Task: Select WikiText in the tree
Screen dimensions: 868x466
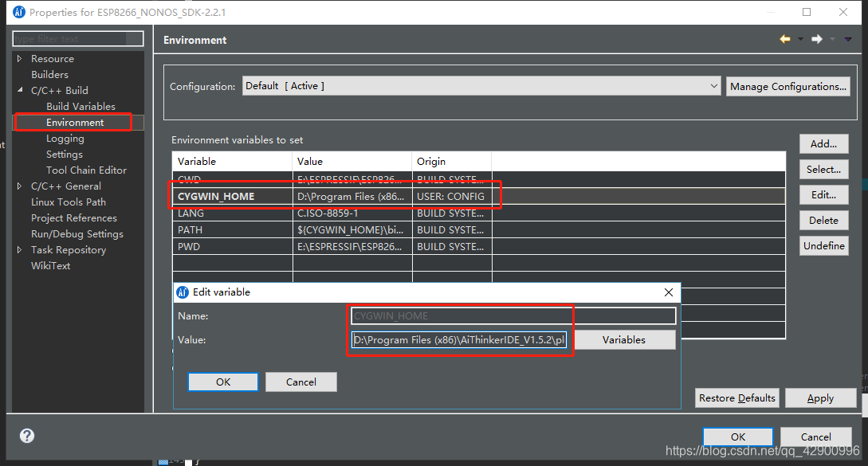Action: tap(50, 265)
